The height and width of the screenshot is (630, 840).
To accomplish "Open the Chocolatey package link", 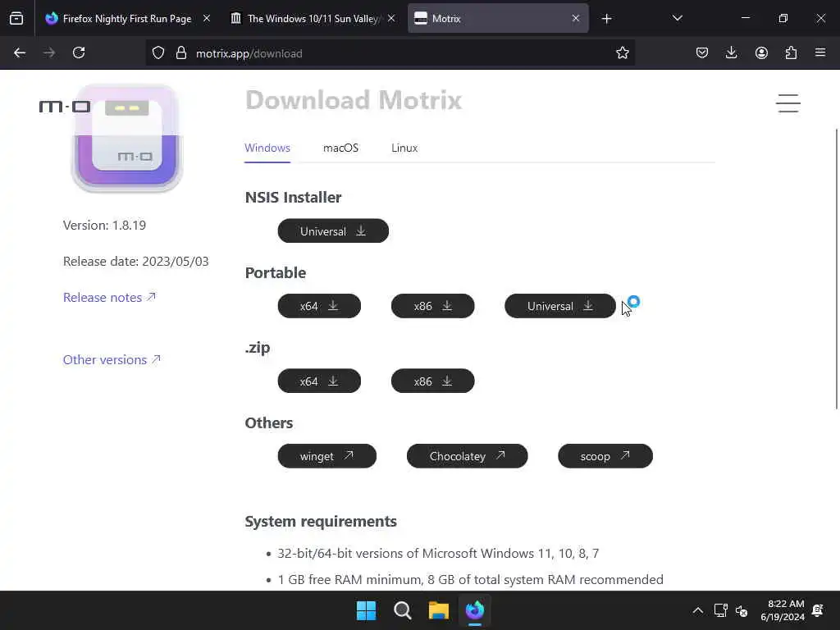I will 467,456.
